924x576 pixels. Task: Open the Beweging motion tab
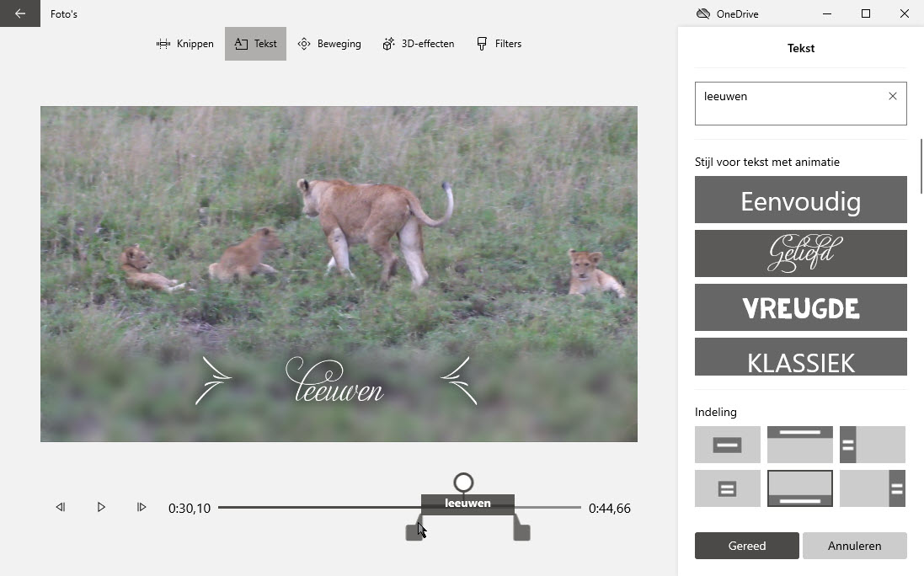click(x=329, y=44)
